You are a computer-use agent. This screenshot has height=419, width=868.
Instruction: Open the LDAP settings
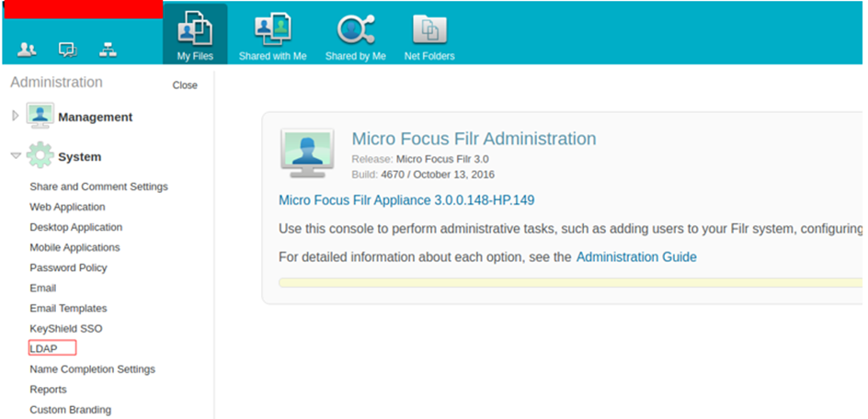click(44, 348)
